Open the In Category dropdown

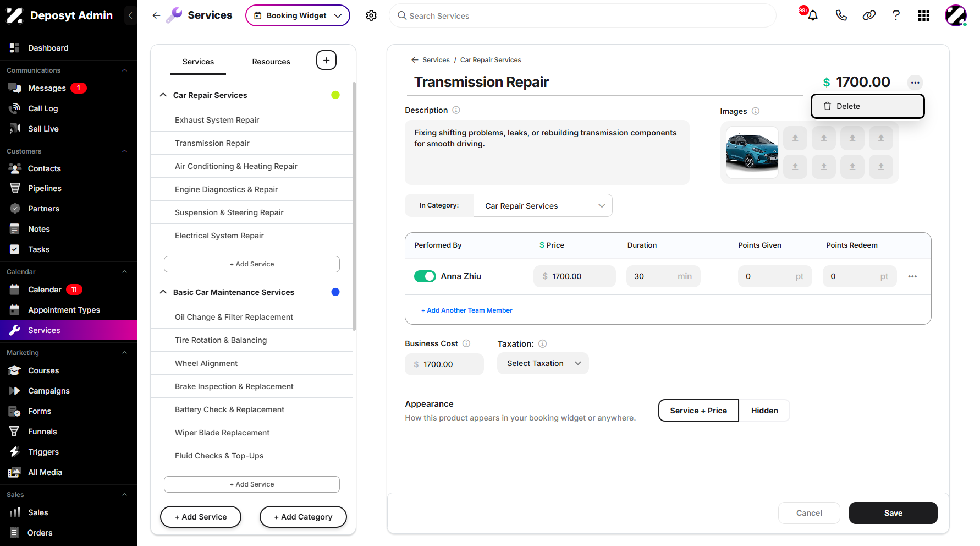coord(543,205)
